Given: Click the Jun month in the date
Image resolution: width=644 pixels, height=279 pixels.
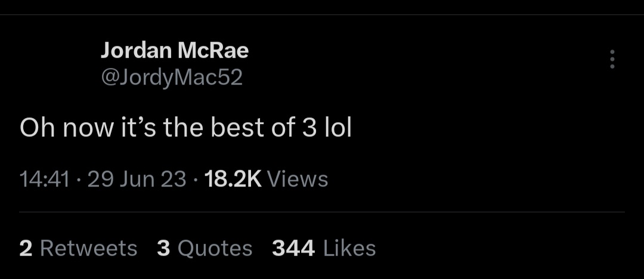Looking at the screenshot, I should click(x=137, y=179).
